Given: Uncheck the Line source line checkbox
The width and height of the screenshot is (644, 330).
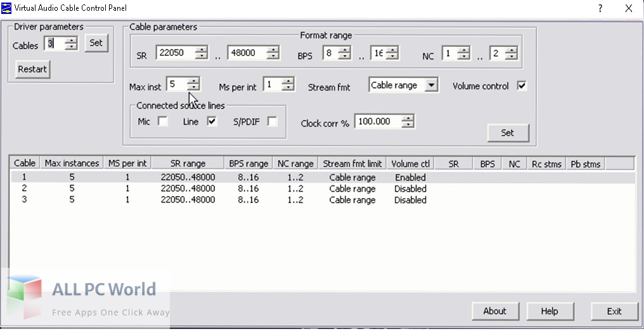Looking at the screenshot, I should point(212,121).
